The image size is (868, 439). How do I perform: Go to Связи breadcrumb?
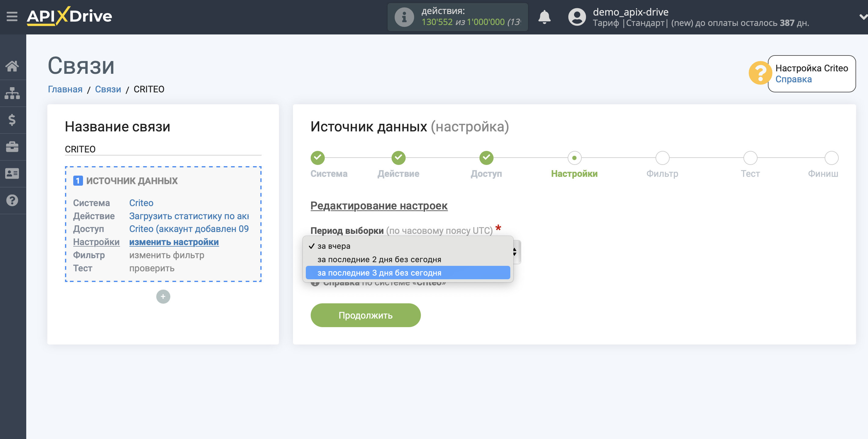108,89
